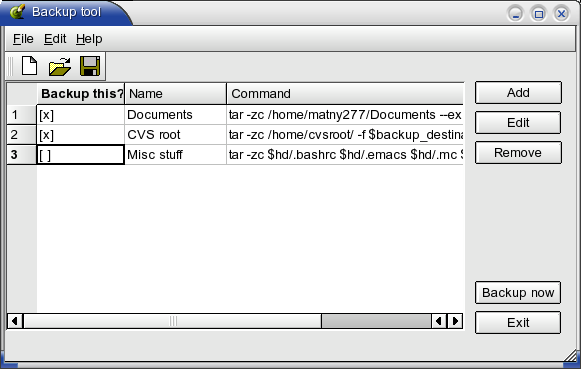The height and width of the screenshot is (369, 581).
Task: Close the Backup tool window
Action: [x=561, y=14]
